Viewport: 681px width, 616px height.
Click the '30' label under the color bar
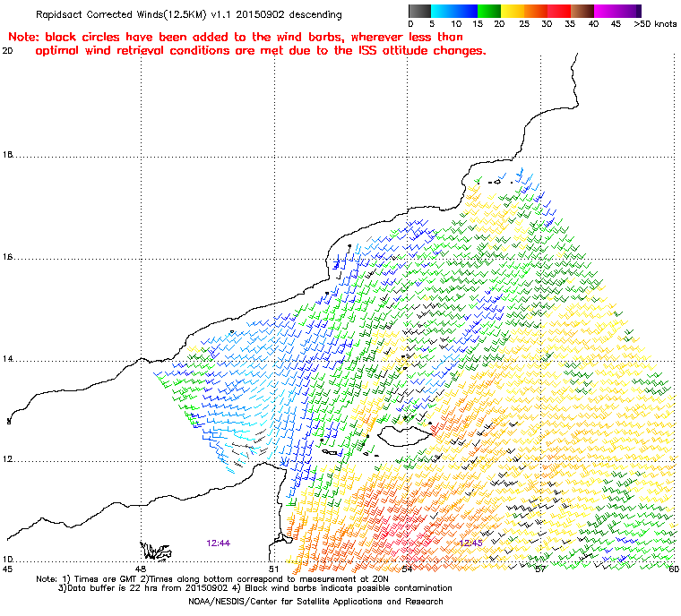coord(547,24)
